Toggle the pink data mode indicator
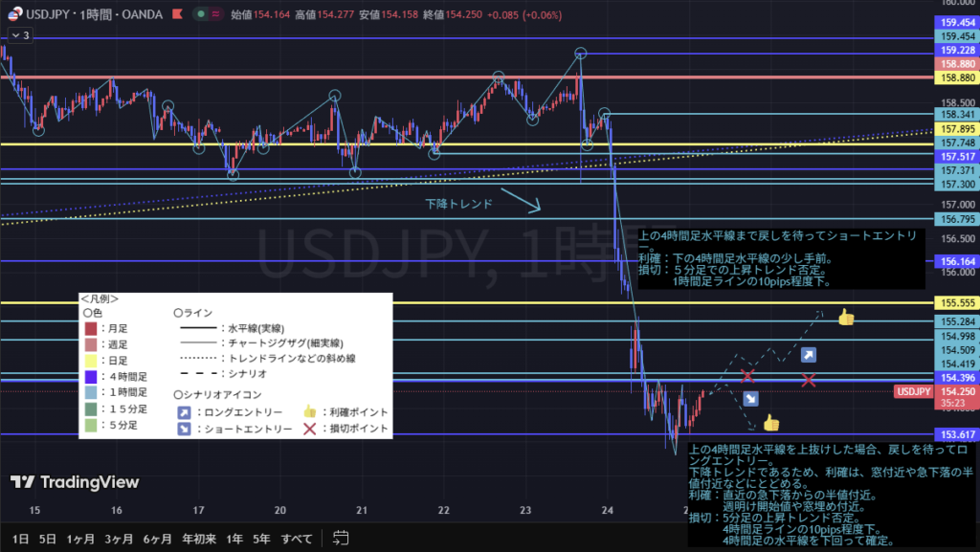This screenshot has height=552, width=980. pyautogui.click(x=216, y=14)
